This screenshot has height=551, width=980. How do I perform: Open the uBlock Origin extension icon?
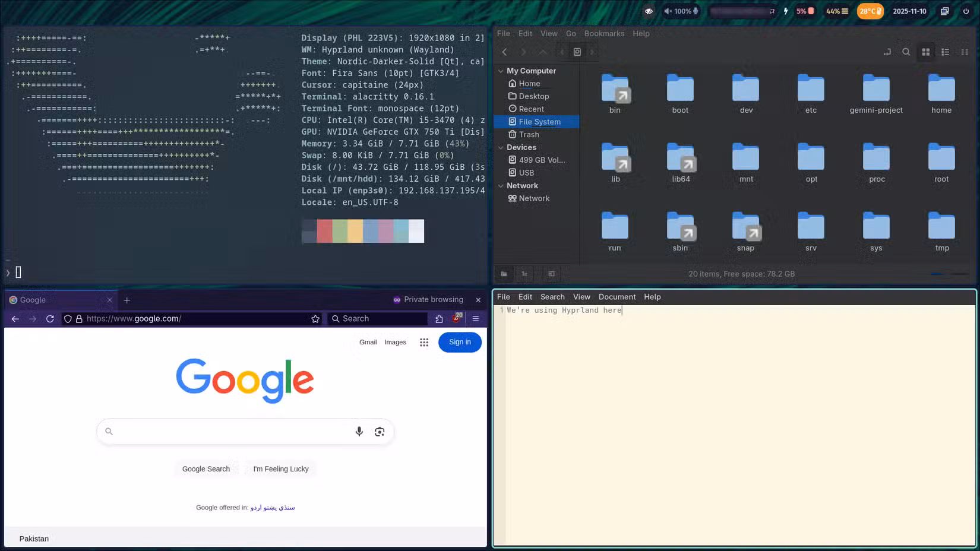click(x=455, y=318)
